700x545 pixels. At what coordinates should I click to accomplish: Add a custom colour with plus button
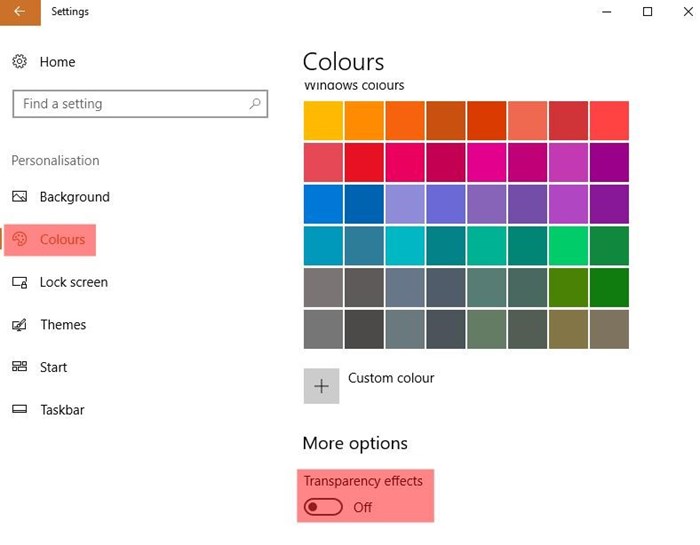coord(321,386)
